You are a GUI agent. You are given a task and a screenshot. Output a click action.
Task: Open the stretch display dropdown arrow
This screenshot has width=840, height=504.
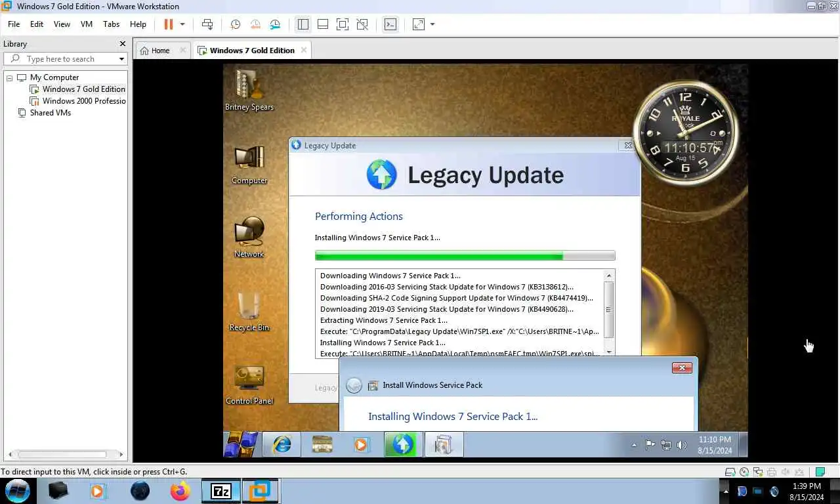(432, 24)
